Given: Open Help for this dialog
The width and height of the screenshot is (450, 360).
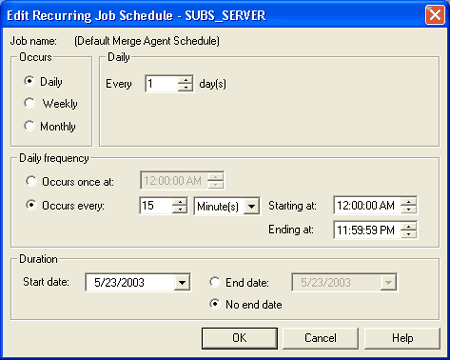Looking at the screenshot, I should click(402, 338).
